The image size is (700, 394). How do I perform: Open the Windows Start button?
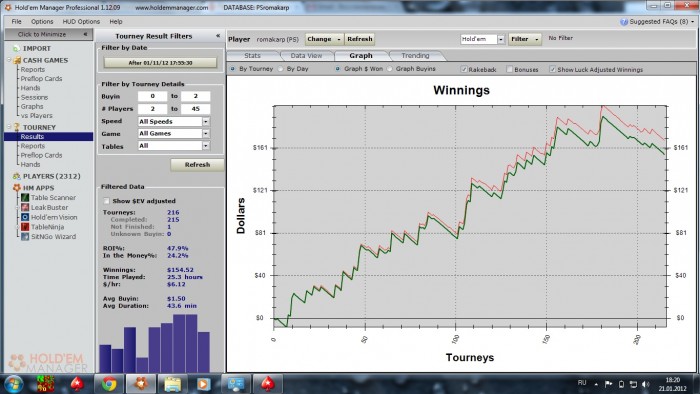point(13,384)
